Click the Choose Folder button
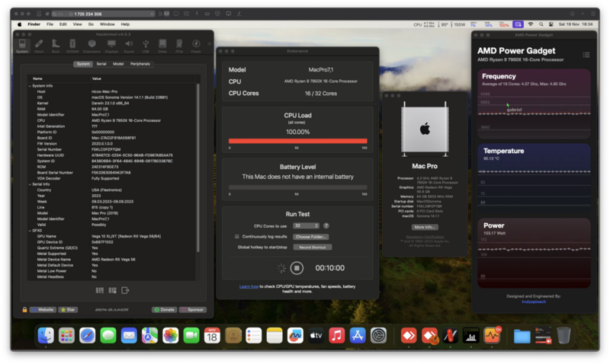This screenshot has height=364, width=610. tap(311, 237)
